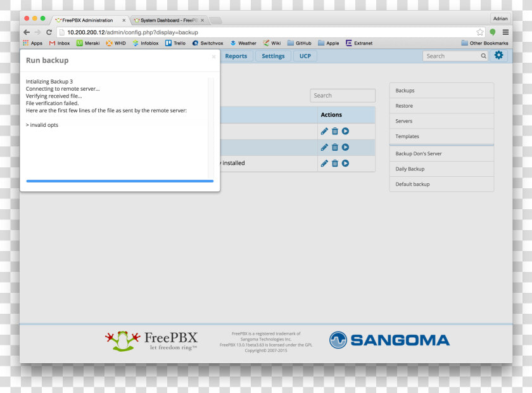Open the Reports menu
The image size is (532, 393).
coord(236,56)
